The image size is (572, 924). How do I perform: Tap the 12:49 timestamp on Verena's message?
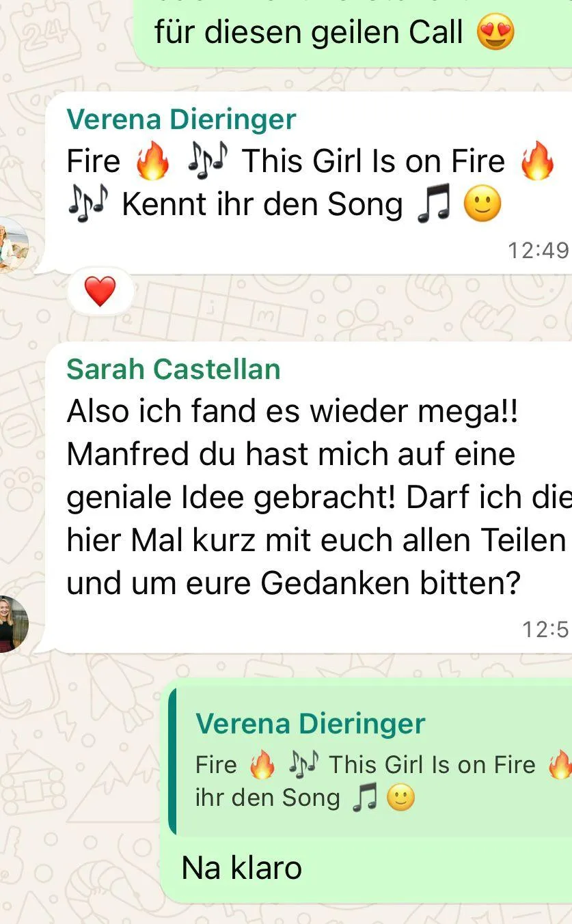[x=538, y=251]
